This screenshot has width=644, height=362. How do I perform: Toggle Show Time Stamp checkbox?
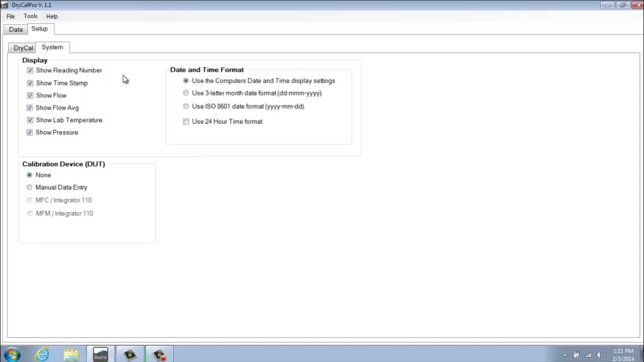(x=30, y=83)
